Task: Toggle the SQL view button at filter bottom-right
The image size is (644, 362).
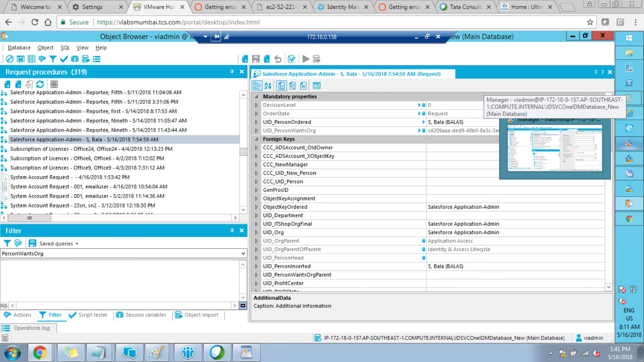Action: pos(243,306)
